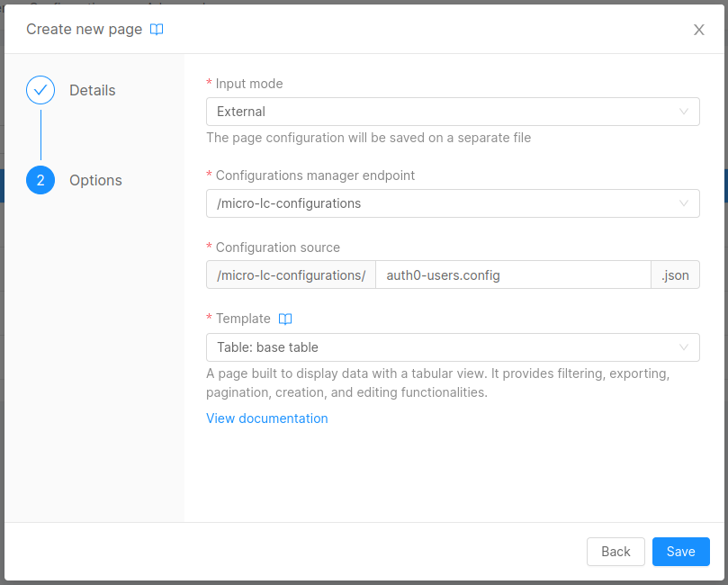Save the new page
Screen dimensions: 728x585
[680, 552]
